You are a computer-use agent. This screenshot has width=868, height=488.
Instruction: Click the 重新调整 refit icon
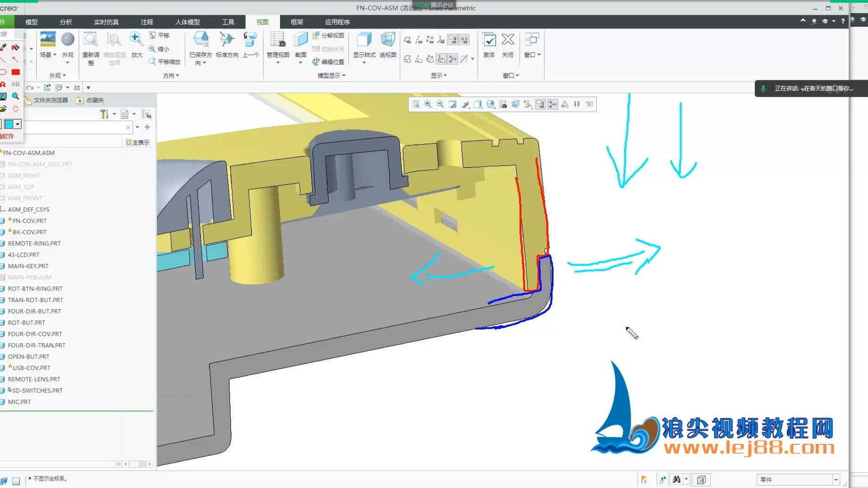pos(91,48)
